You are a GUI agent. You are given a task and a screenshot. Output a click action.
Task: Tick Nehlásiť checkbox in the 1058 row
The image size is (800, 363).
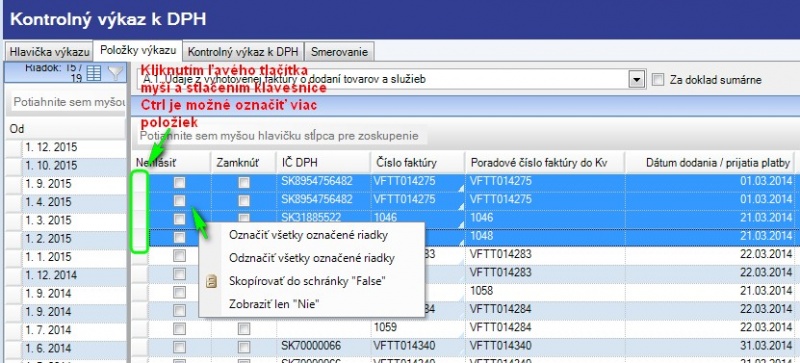coord(179,293)
